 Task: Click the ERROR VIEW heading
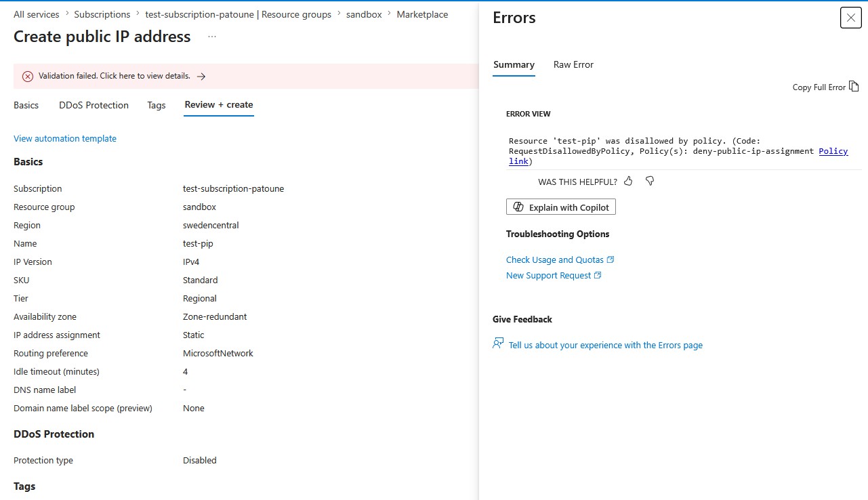[x=529, y=114]
